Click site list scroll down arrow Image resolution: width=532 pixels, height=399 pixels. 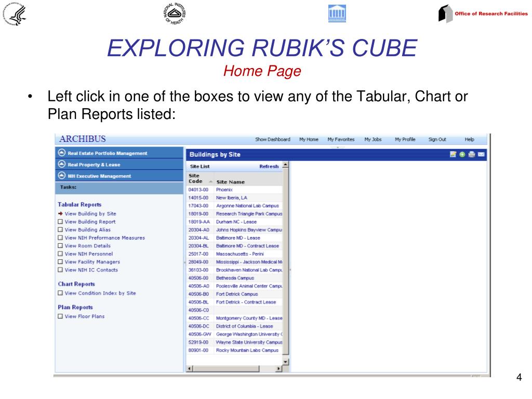[285, 362]
